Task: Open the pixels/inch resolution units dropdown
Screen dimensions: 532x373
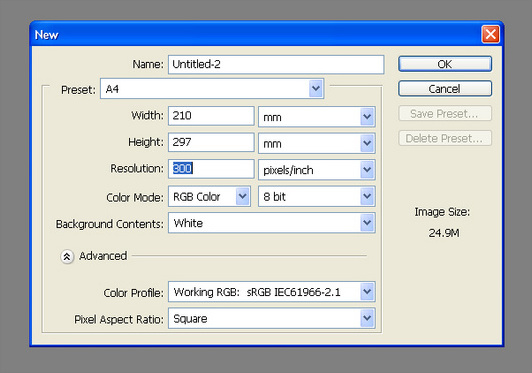Action: point(317,169)
